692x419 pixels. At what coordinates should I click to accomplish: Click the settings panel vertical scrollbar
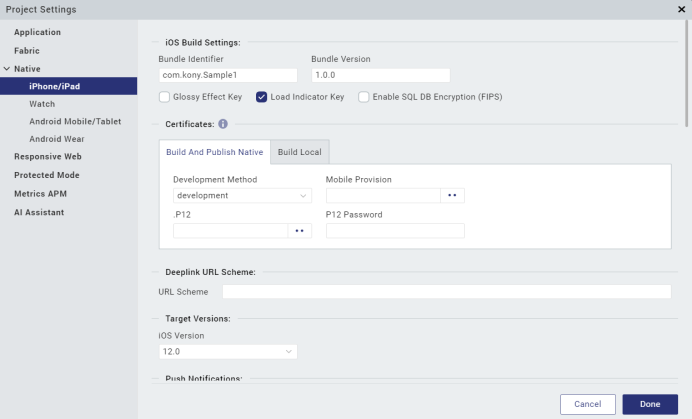click(x=686, y=74)
